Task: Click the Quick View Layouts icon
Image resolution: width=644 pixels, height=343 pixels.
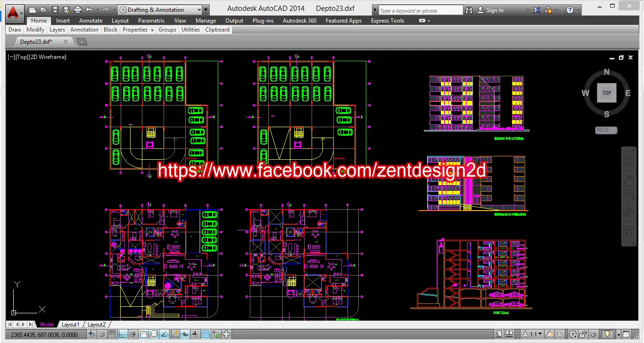Action: [509, 335]
